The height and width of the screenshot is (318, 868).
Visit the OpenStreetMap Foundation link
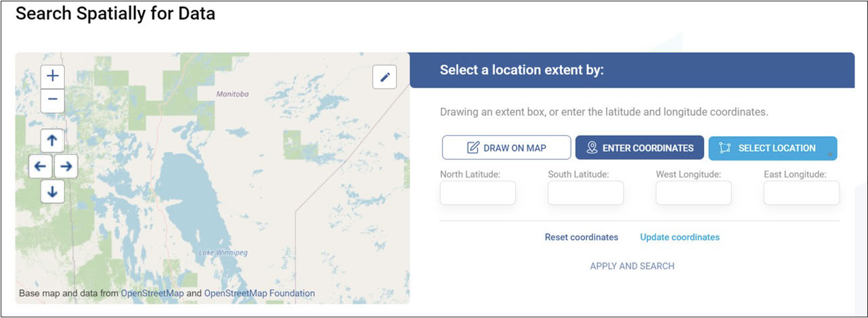[259, 294]
